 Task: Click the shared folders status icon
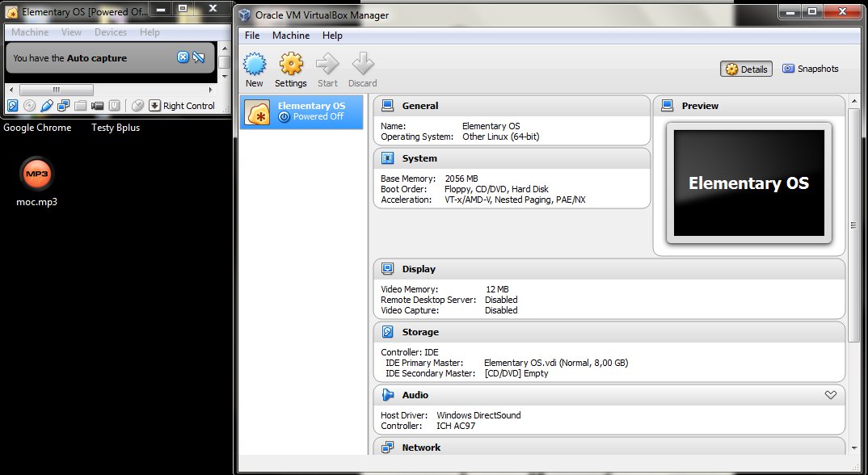click(x=81, y=106)
